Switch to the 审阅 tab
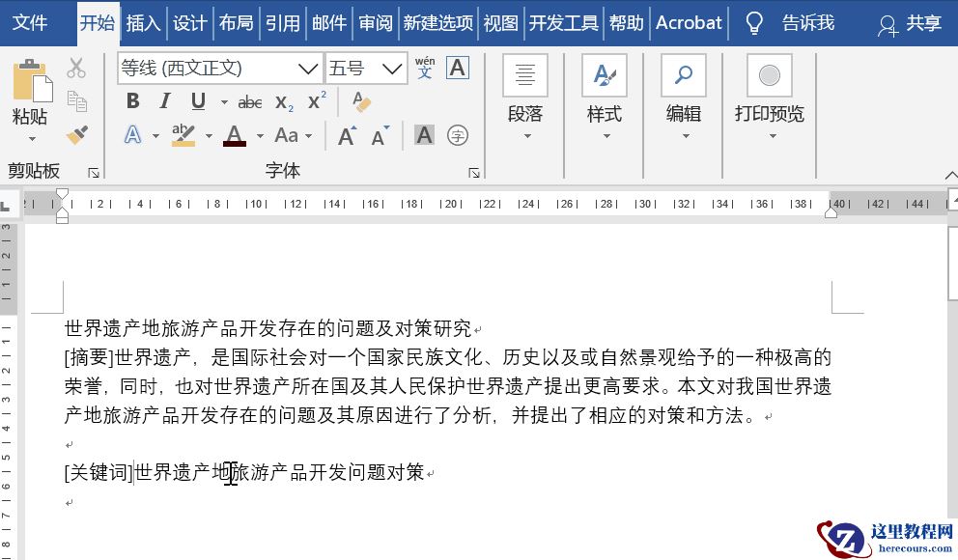This screenshot has height=560, width=958. tap(376, 23)
